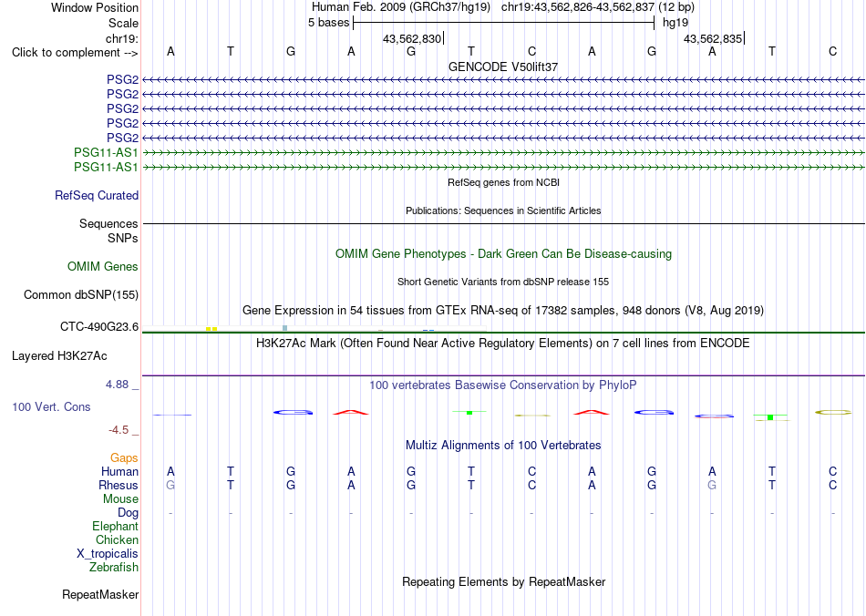This screenshot has width=866, height=616.
Task: Select the Window Position track label
Action: coord(95,7)
